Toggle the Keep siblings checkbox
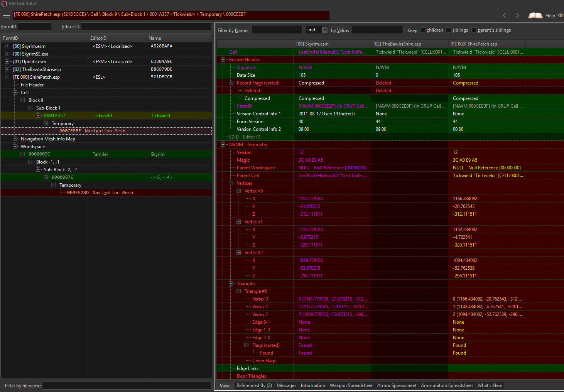 point(448,30)
